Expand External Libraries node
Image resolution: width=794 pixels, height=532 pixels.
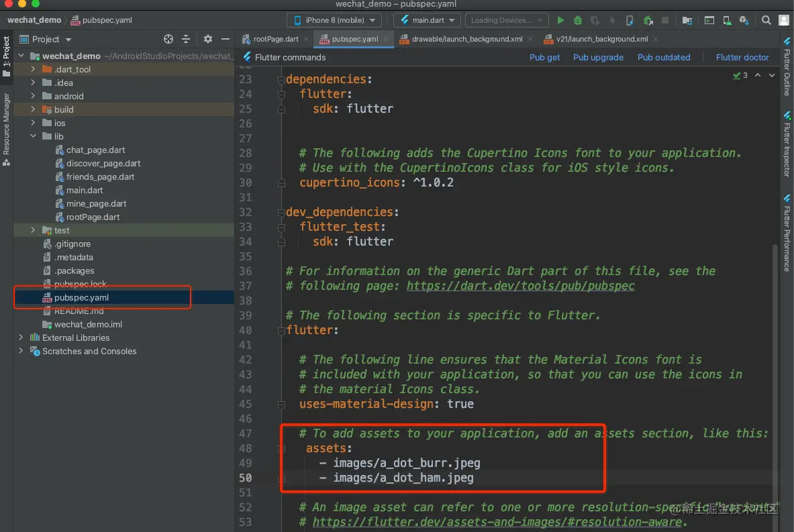point(21,337)
